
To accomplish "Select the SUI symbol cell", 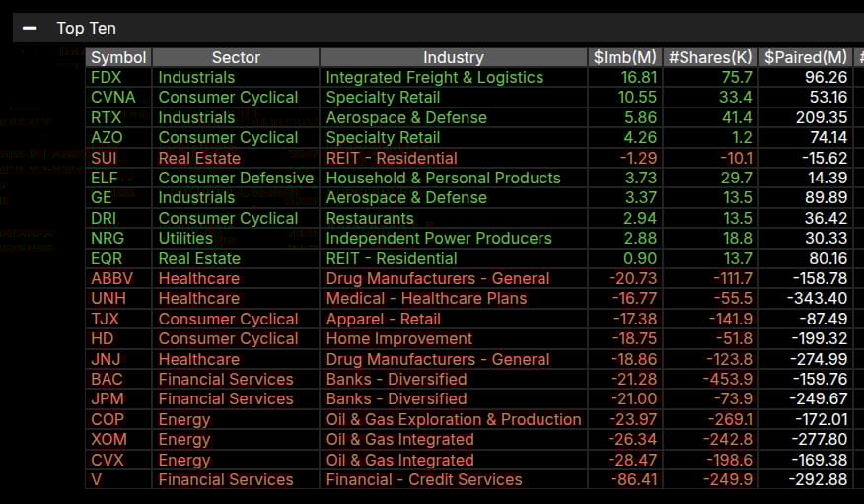I will point(118,158).
